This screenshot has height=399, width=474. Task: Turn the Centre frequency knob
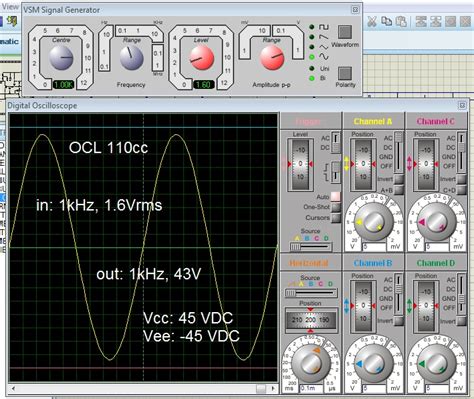[x=61, y=58]
